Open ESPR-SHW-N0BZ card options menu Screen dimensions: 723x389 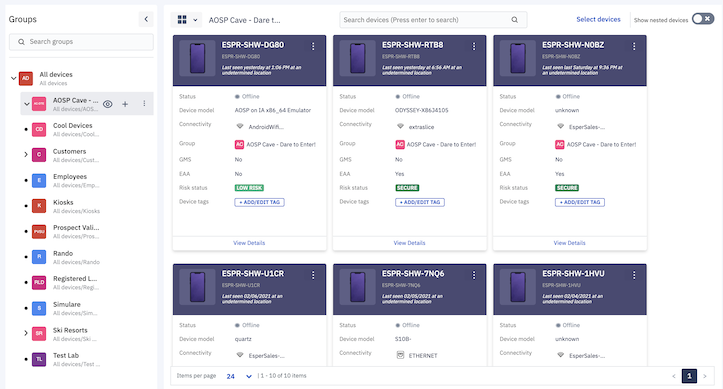click(x=634, y=46)
